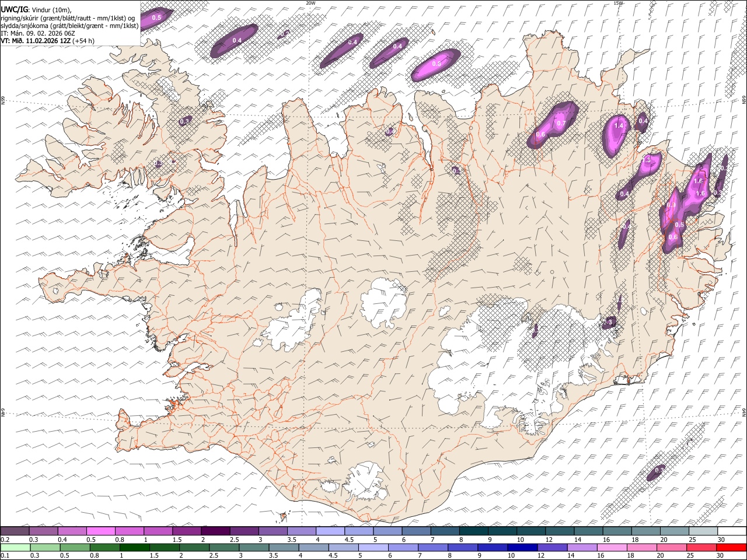Click the violet swatch after lower label 12
The image size is (747, 560).
(552, 547)
